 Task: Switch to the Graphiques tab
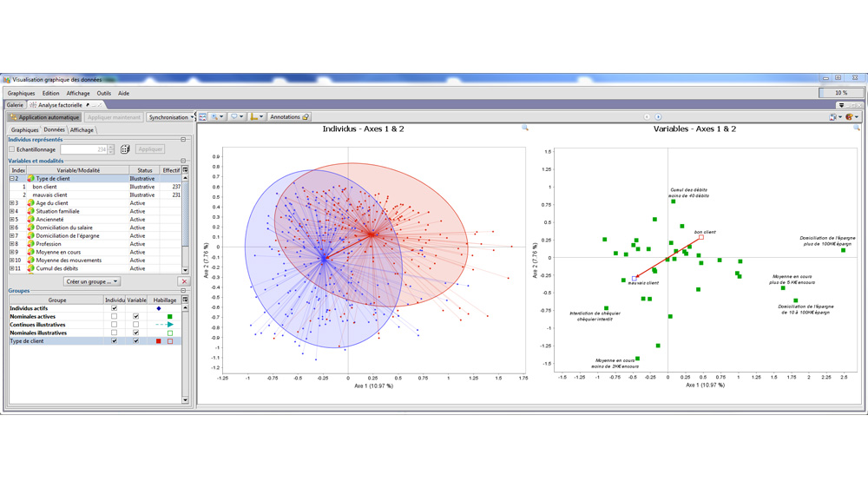coord(24,130)
